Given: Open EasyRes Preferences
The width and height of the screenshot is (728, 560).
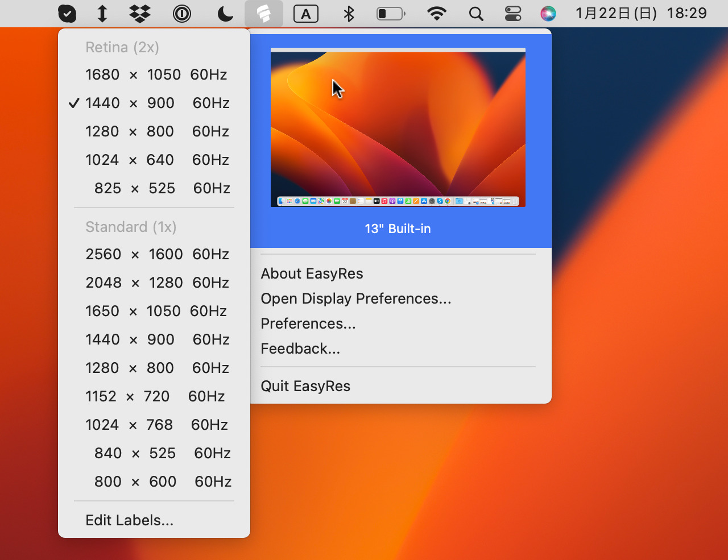Looking at the screenshot, I should point(308,323).
